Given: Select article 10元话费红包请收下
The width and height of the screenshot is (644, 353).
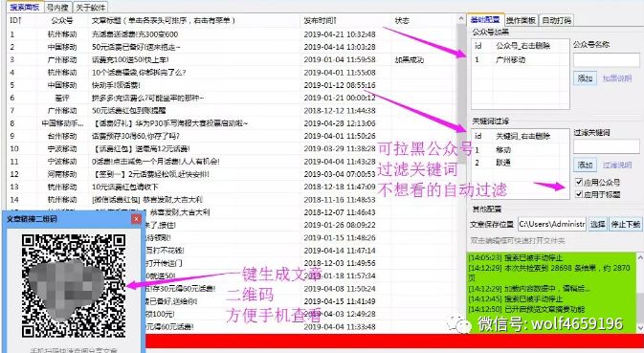Looking at the screenshot, I should point(124,187).
